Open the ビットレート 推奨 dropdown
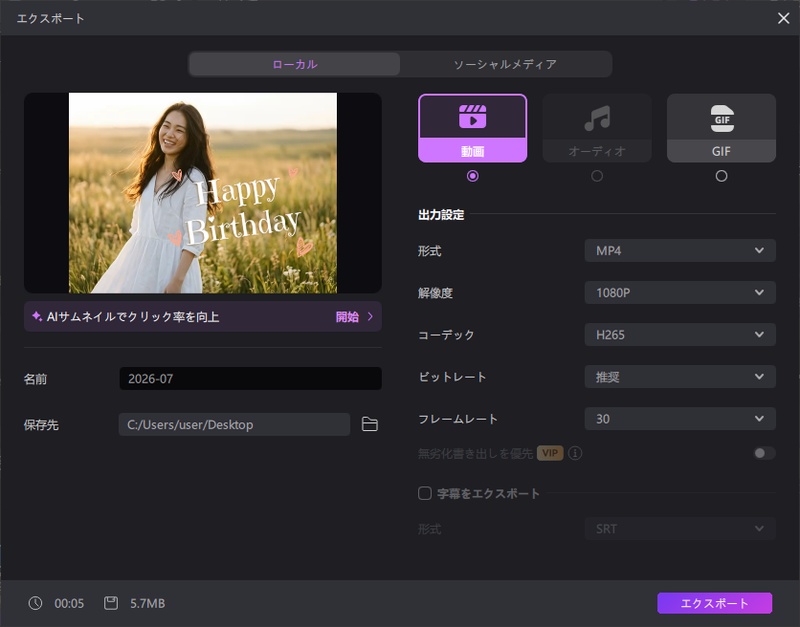 coord(680,377)
